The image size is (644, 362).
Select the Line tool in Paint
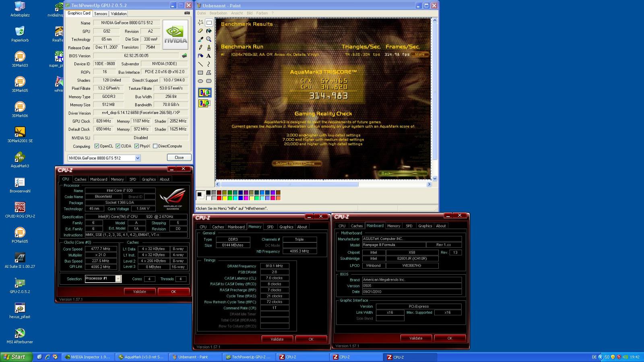click(x=200, y=64)
